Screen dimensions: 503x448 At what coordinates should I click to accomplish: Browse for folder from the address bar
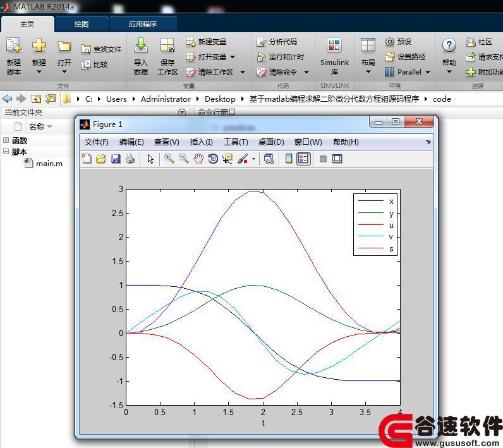(51, 99)
